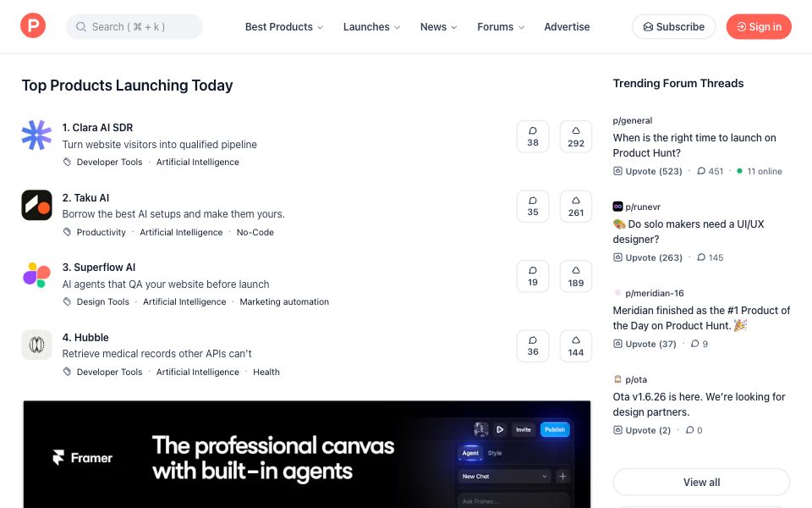Open Taku AI product icon
Viewport: 812px width, 508px height.
36,205
